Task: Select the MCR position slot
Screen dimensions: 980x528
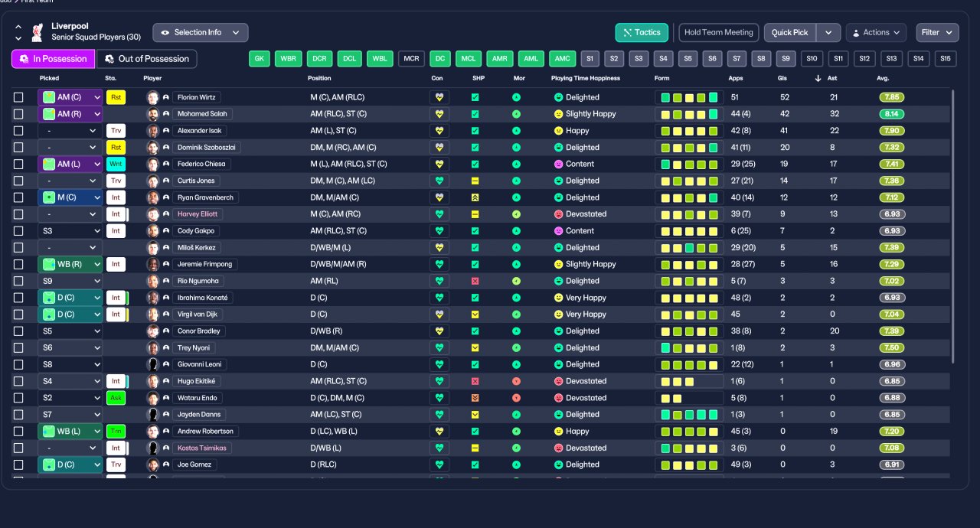Action: point(412,59)
